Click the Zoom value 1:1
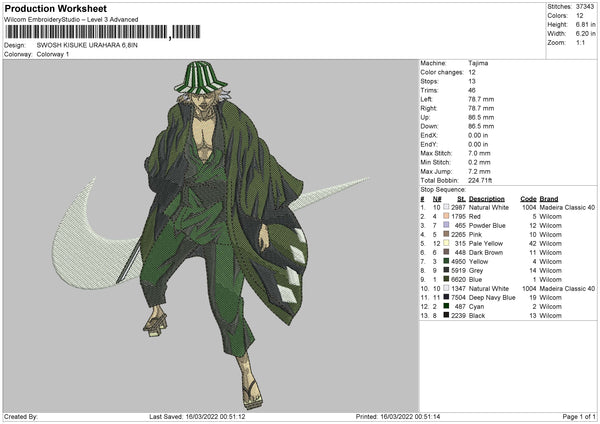600x424 pixels. pyautogui.click(x=580, y=42)
